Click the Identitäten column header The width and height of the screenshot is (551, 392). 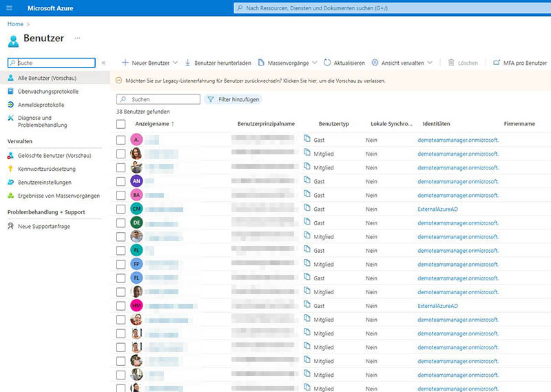(436, 124)
